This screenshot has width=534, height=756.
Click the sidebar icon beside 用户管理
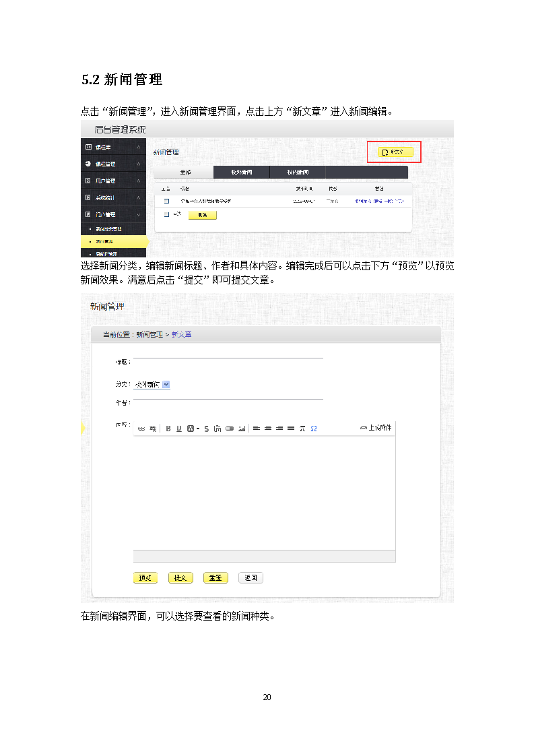pos(88,181)
